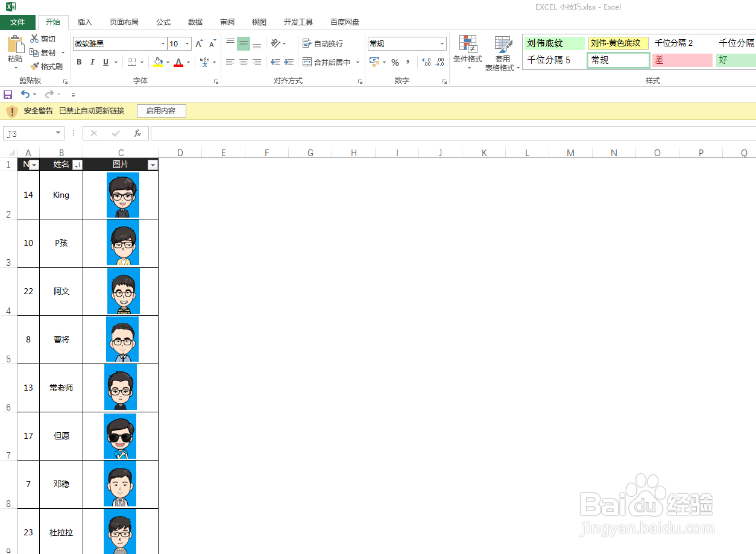Open the Baidu Netdisk (百度网盘) tab
Screen dimensions: 756x554
click(x=345, y=22)
